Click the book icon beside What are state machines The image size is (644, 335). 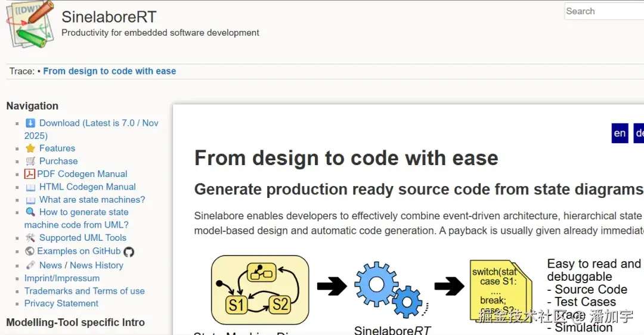click(30, 200)
